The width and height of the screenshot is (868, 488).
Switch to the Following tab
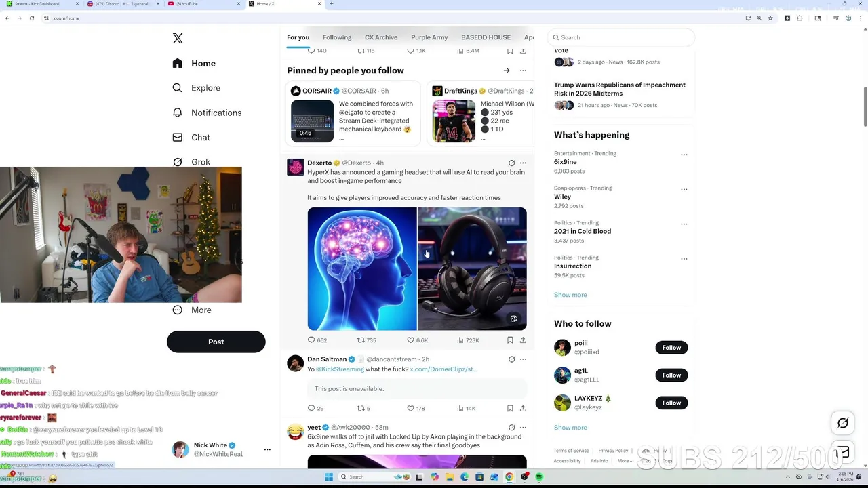pyautogui.click(x=337, y=37)
